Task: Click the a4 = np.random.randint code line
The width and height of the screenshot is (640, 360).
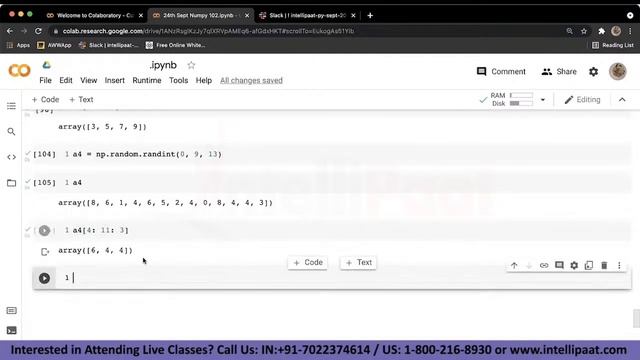Action: [147, 154]
